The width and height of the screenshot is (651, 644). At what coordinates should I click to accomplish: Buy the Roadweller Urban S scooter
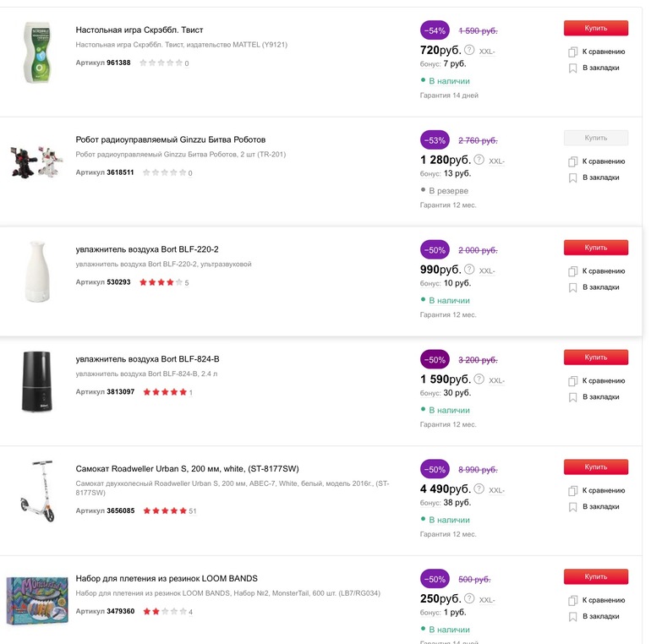595,467
